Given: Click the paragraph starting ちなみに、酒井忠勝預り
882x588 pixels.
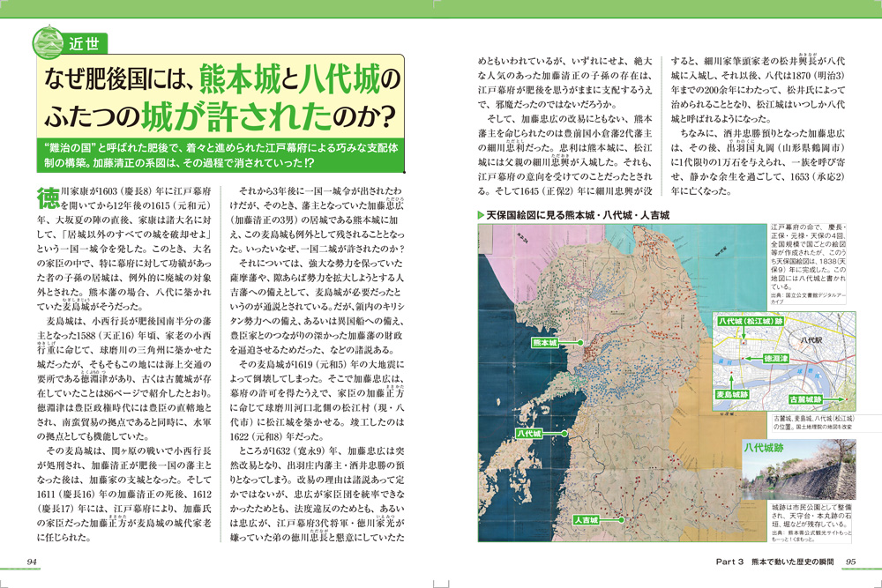Looking at the screenshot, I should tap(758, 162).
